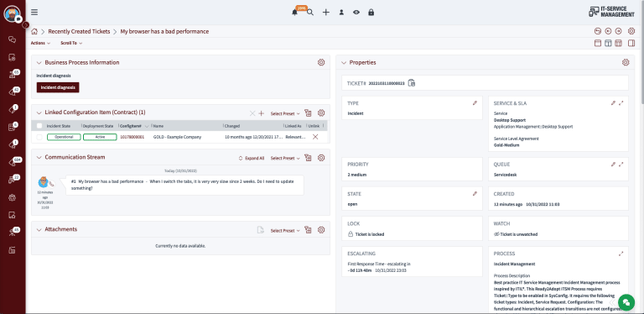The image size is (644, 314).
Task: Open Properties settings gear
Action: (626, 62)
